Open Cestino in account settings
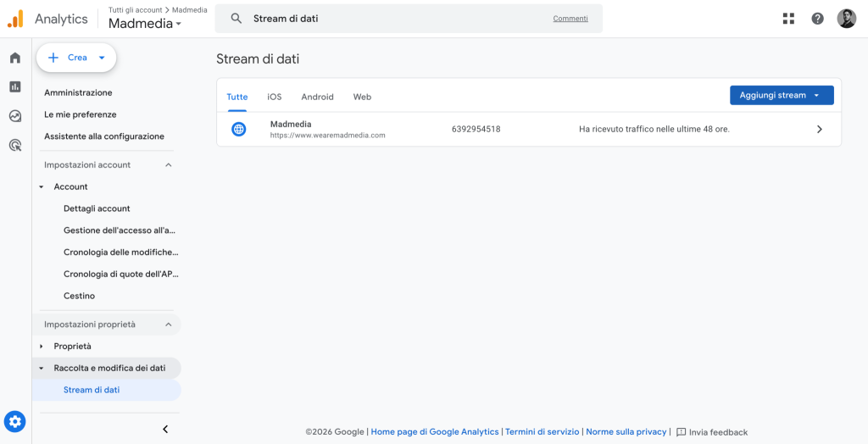The width and height of the screenshot is (868, 444). pyautogui.click(x=79, y=297)
